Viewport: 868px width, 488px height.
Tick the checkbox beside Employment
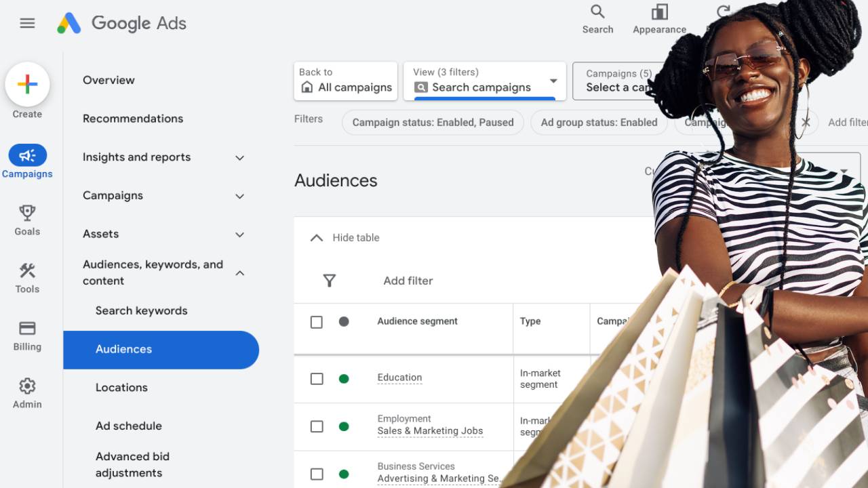click(x=317, y=426)
